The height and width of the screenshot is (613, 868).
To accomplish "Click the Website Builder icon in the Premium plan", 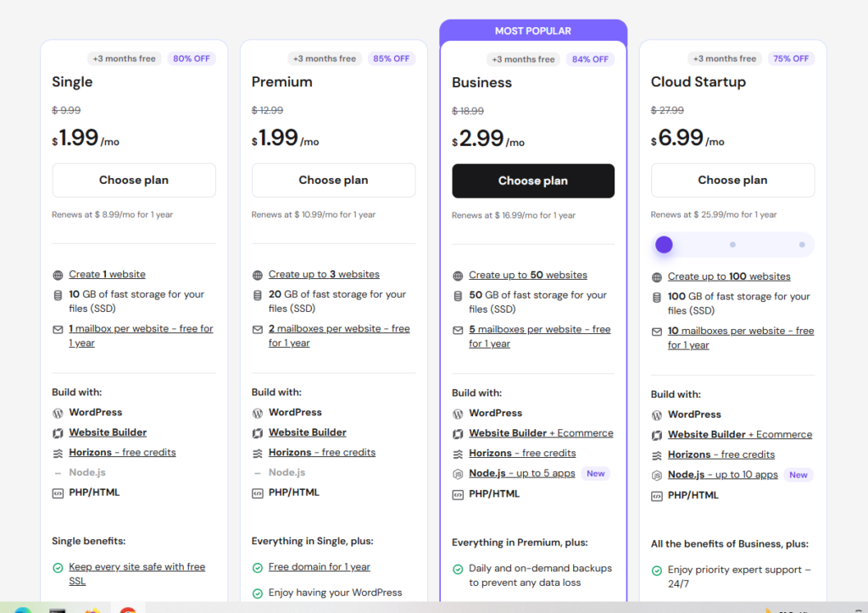I will (x=258, y=432).
